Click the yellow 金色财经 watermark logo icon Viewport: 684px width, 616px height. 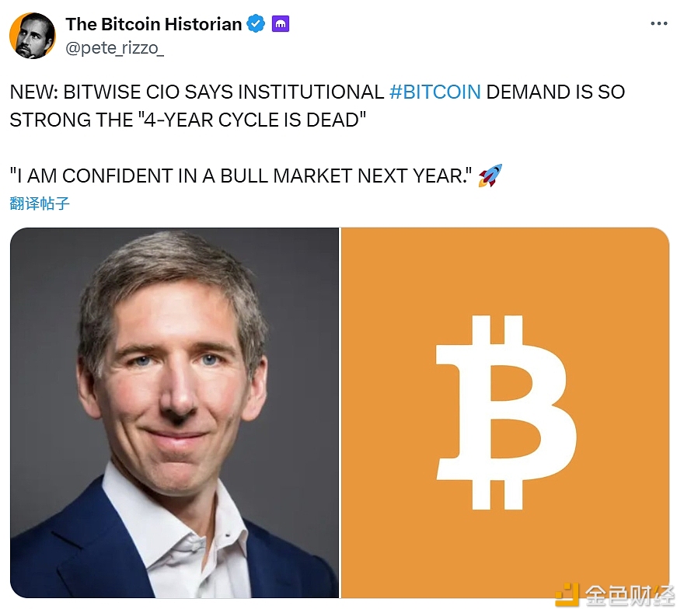click(567, 595)
